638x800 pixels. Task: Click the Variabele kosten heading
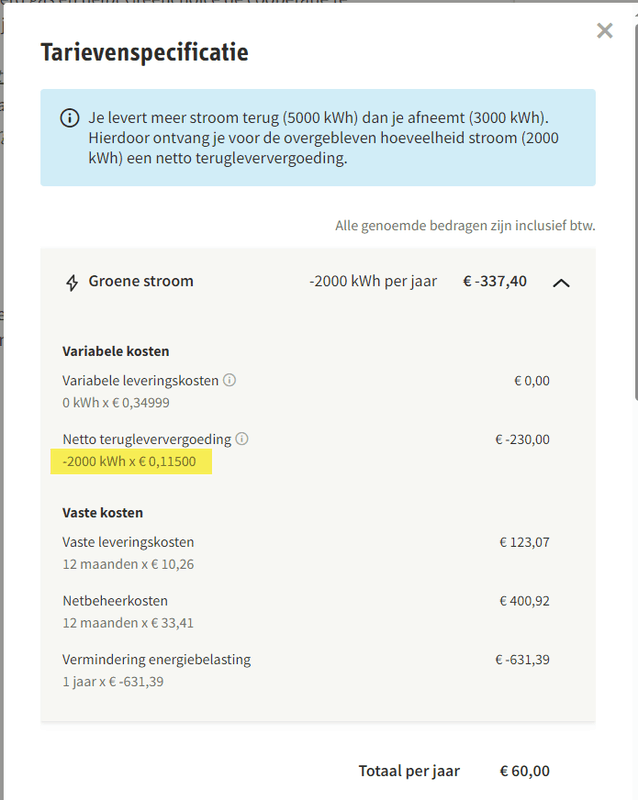[x=115, y=351]
